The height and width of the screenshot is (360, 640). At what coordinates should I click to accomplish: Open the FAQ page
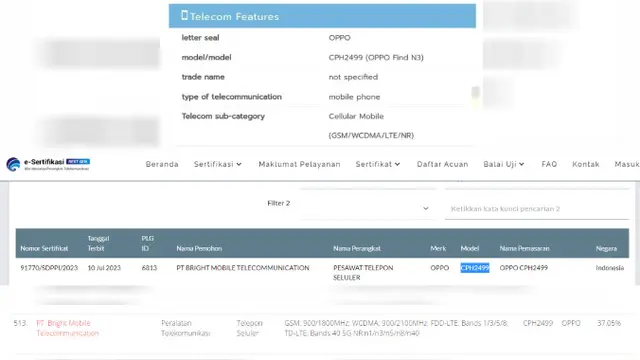tap(549, 164)
